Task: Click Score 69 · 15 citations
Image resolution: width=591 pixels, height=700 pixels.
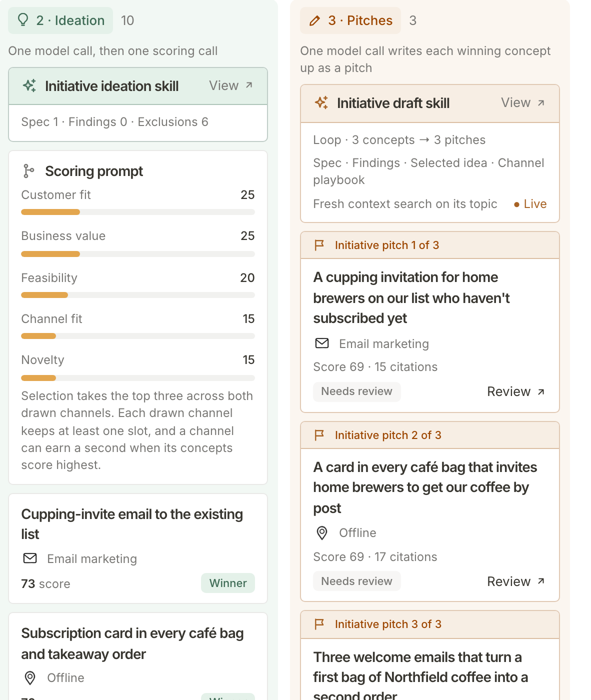Action: pyautogui.click(x=375, y=367)
